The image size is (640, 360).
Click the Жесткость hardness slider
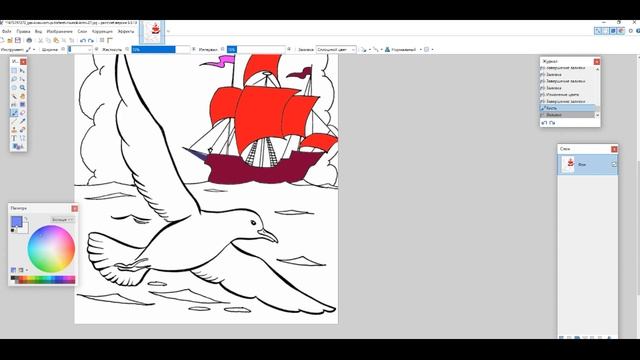(161, 49)
